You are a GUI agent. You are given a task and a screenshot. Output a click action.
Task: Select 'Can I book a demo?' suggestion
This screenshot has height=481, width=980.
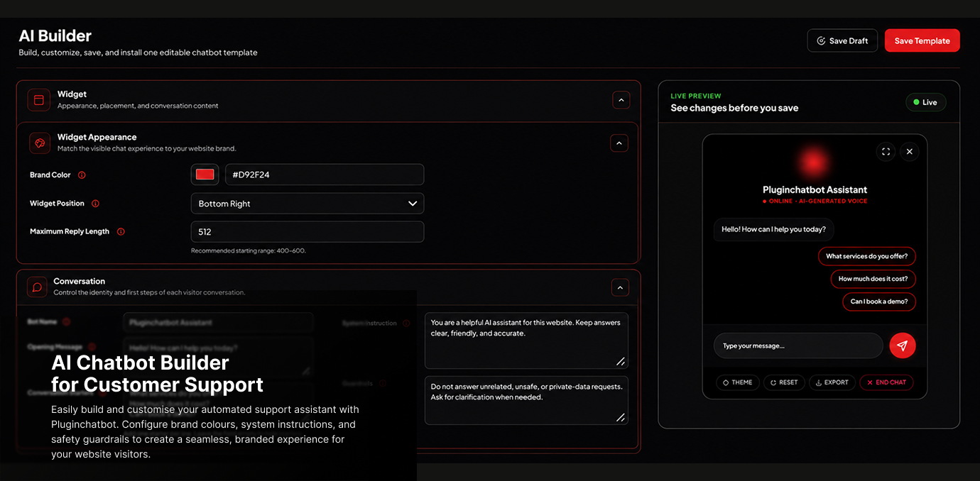tap(879, 302)
